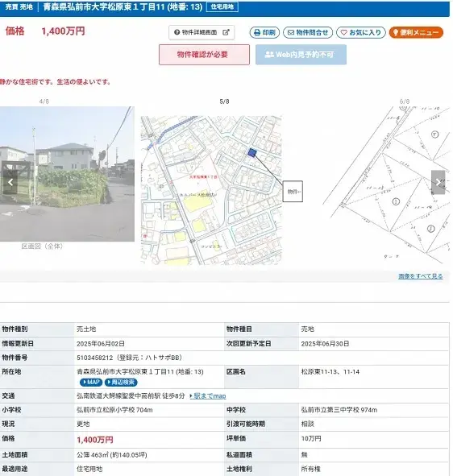This screenshot has height=476, width=453.
Task: Click the envelope icon in 物件問合せ
Action: [x=291, y=32]
